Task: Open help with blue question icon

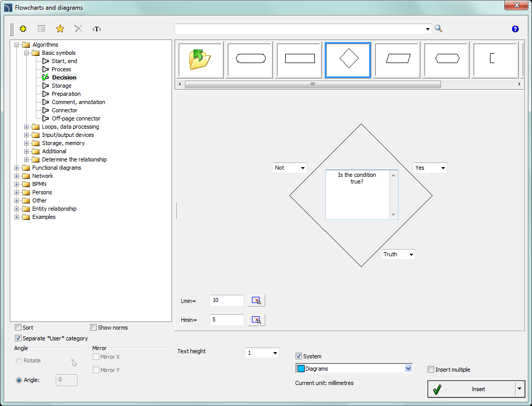Action: 515,29
